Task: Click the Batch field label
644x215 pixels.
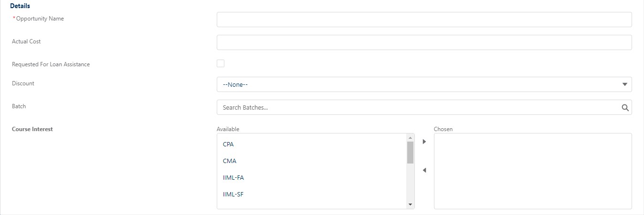Action: [x=19, y=106]
